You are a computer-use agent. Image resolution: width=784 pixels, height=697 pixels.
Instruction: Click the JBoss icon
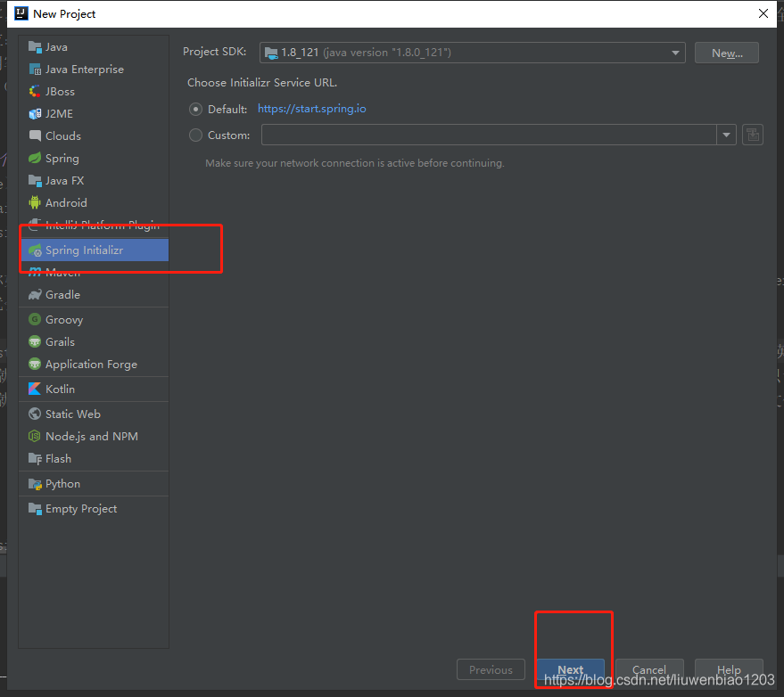(x=35, y=92)
